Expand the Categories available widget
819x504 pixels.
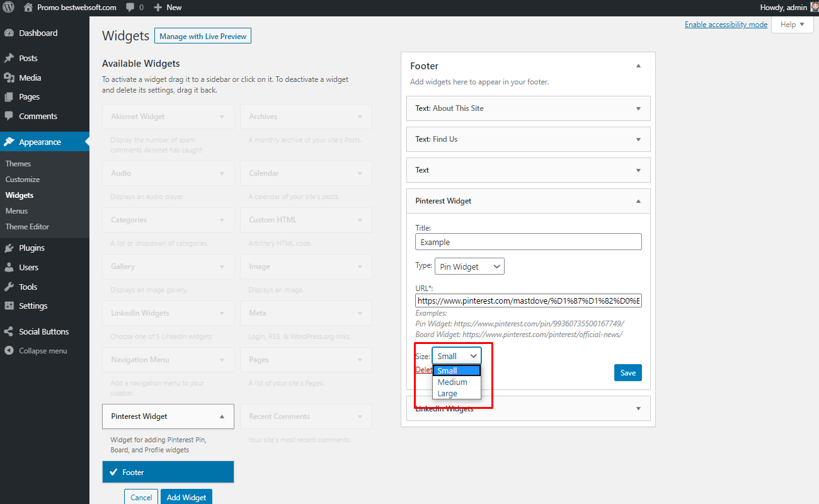[222, 220]
